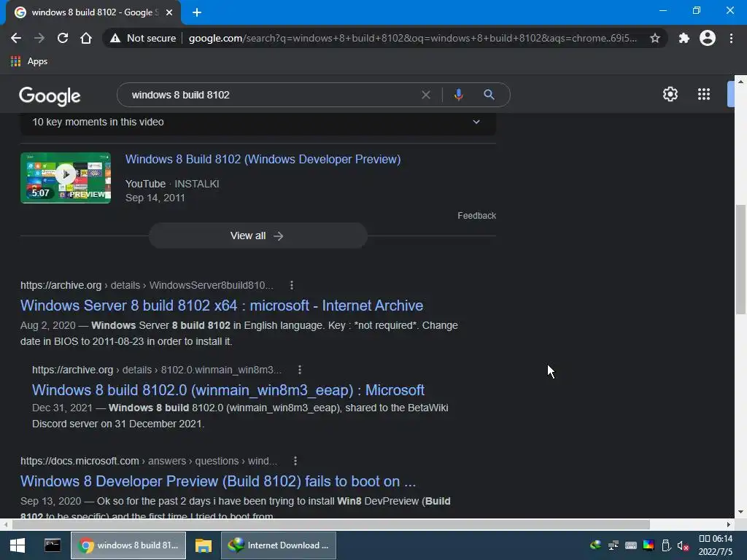Click the forward navigation arrow
The height and width of the screenshot is (560, 747).
[39, 38]
